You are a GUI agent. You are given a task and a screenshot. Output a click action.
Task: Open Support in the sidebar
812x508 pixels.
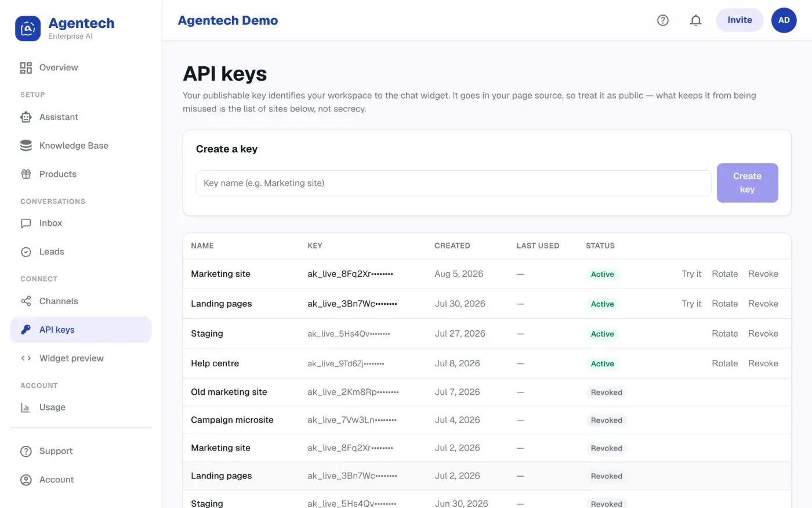(81, 452)
